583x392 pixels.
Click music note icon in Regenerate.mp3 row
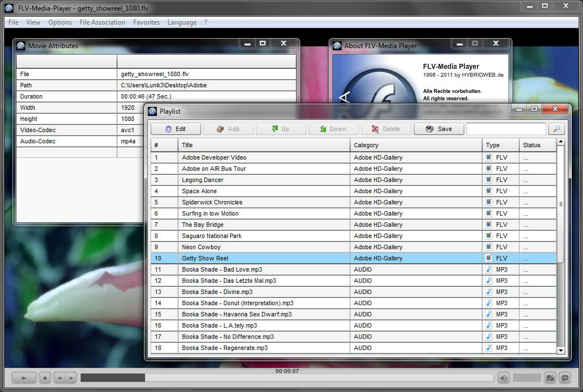click(488, 347)
